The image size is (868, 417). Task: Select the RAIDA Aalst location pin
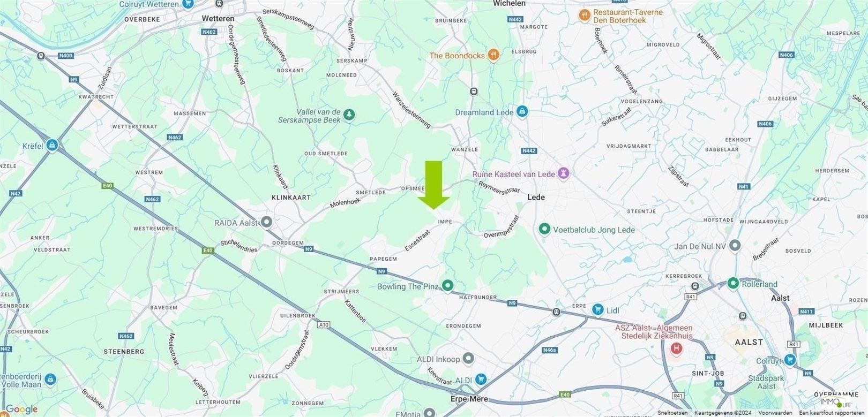pos(266,222)
